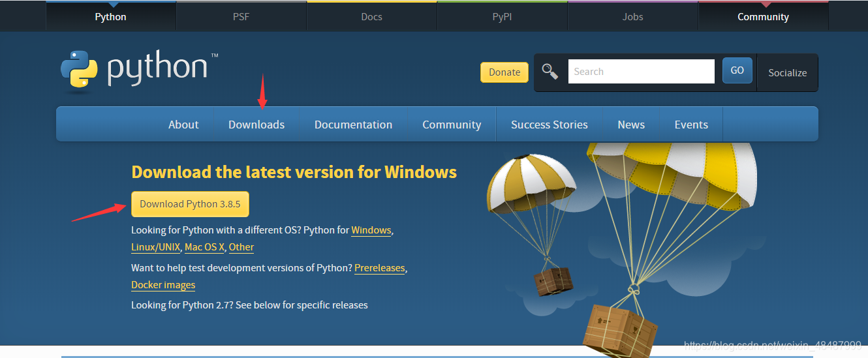
Task: Open Community in the main navigation bar
Action: click(452, 125)
